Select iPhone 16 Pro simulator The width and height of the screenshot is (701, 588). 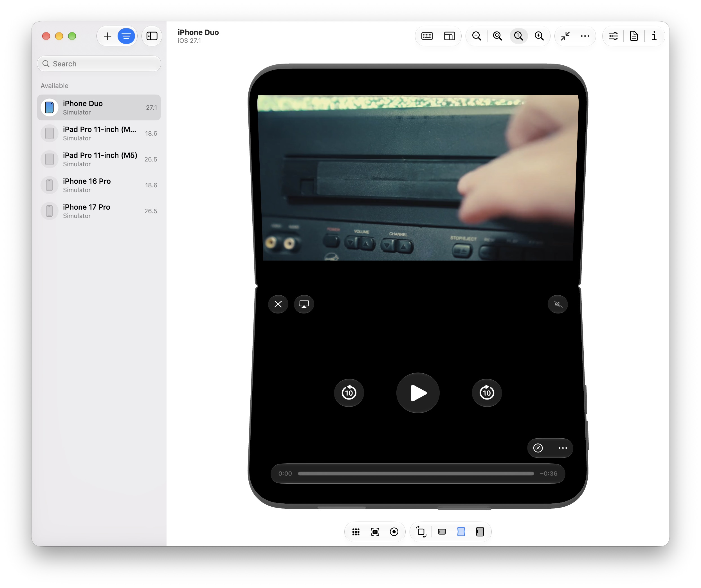click(x=99, y=185)
